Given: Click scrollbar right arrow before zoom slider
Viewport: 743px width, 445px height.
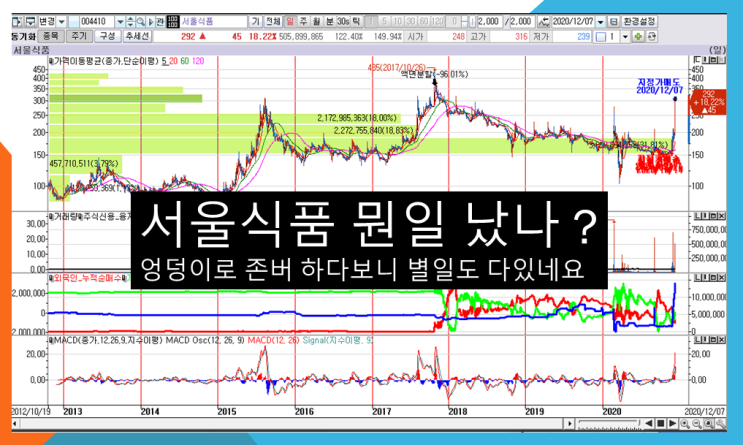Looking at the screenshot, I should tap(570, 423).
